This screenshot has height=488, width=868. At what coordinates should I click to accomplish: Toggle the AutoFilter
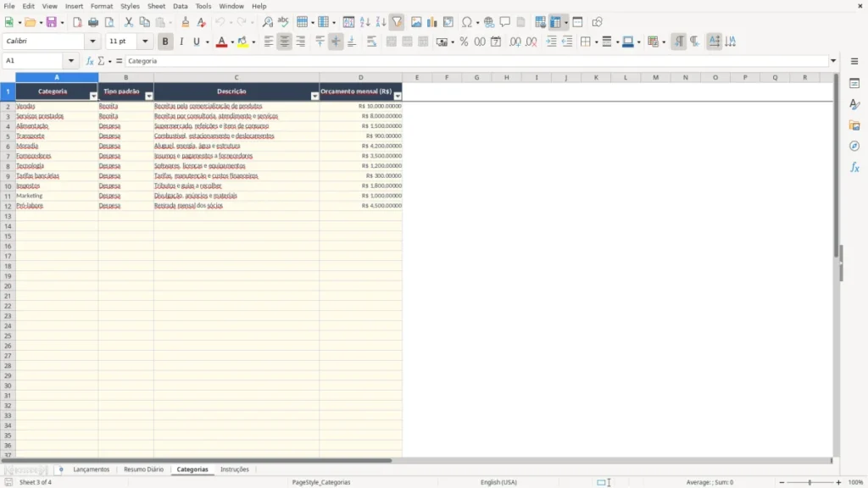397,22
